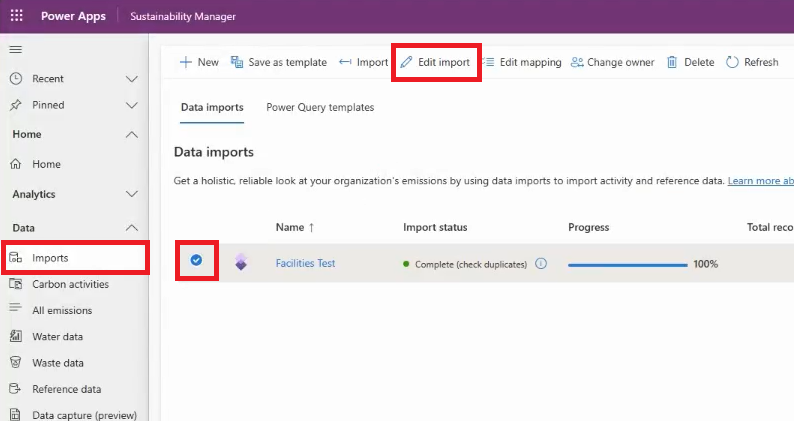Open the Progress column header

pos(588,227)
